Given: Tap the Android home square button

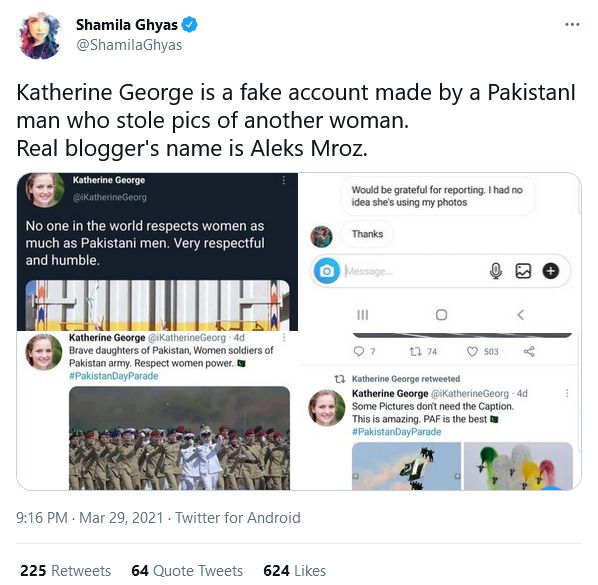Looking at the screenshot, I should point(441,315).
